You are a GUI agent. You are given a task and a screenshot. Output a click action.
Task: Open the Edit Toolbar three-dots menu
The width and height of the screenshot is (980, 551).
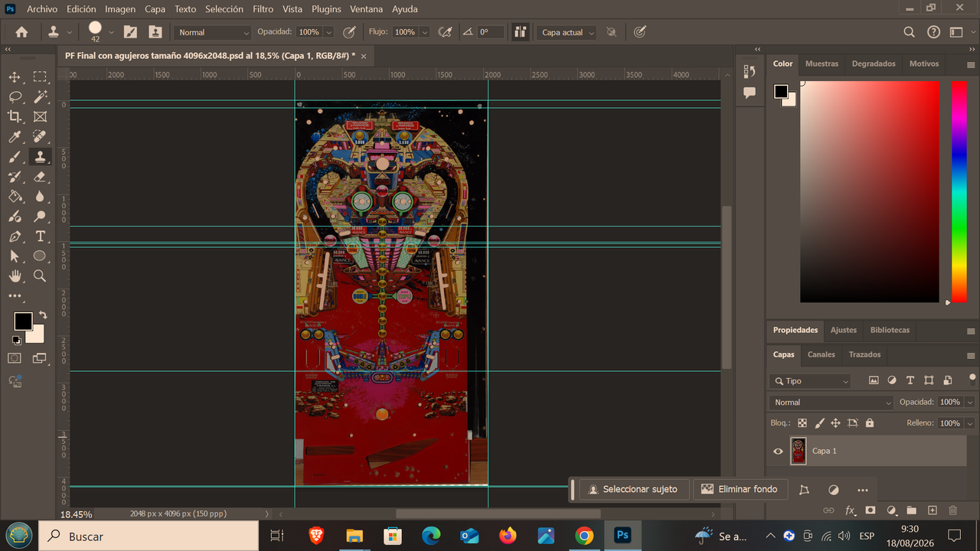15,296
